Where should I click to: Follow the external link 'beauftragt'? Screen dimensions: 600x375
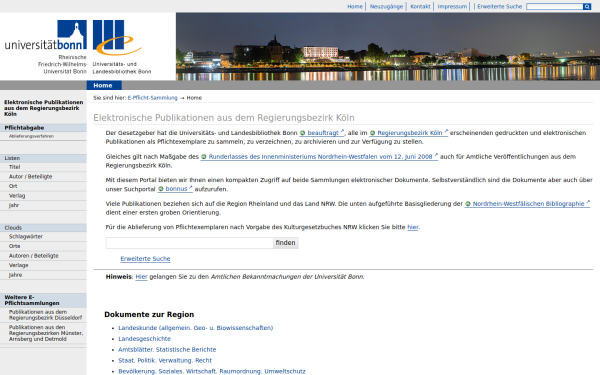click(323, 133)
